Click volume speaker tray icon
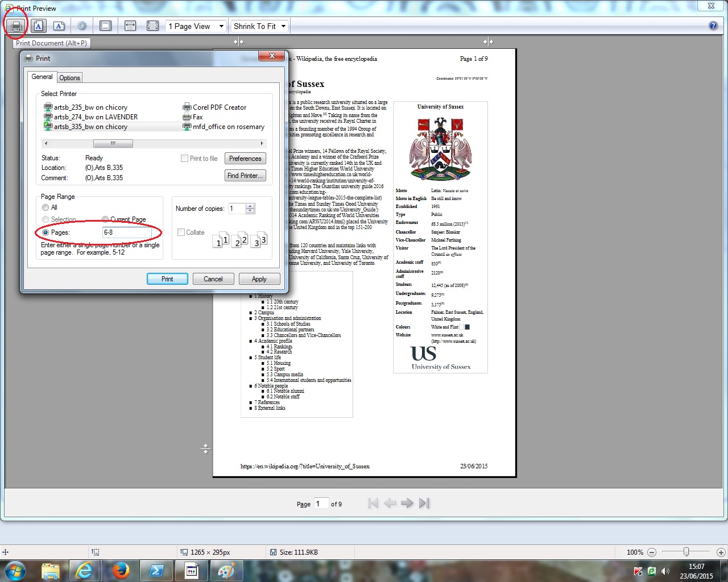This screenshot has height=582, width=728. coord(665,571)
